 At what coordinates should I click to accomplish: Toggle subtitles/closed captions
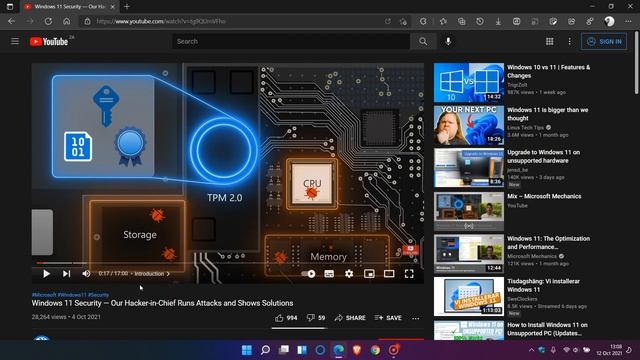pos(329,274)
